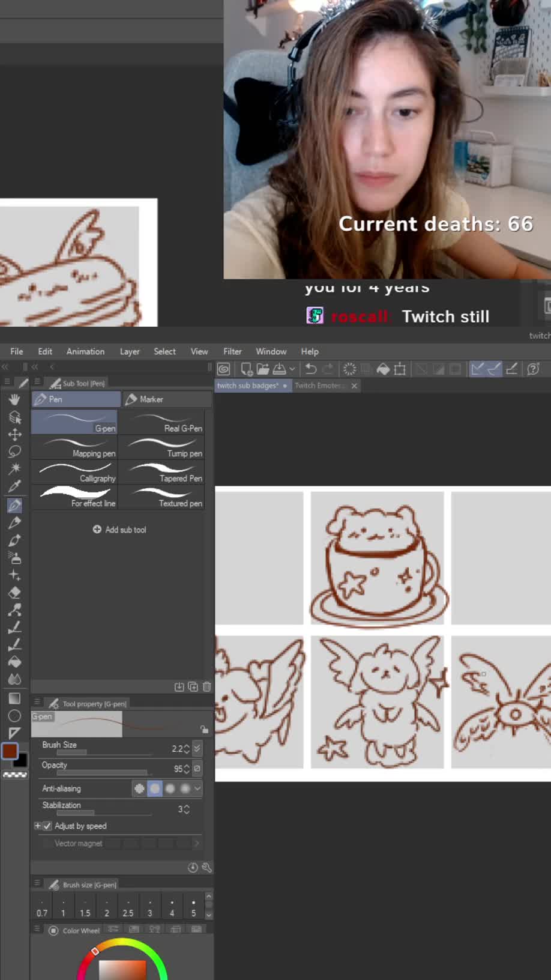The height and width of the screenshot is (980, 551).
Task: Click Scale/Rotate transform icon
Action: pos(400,369)
